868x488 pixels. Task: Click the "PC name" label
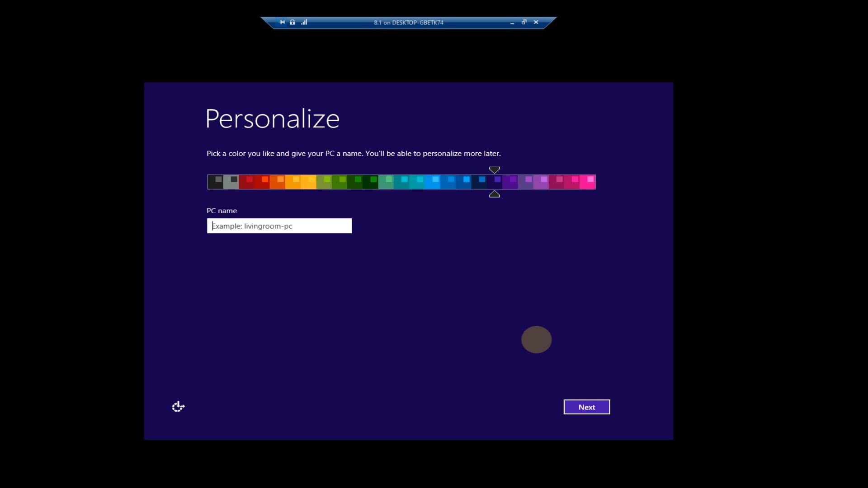point(222,211)
